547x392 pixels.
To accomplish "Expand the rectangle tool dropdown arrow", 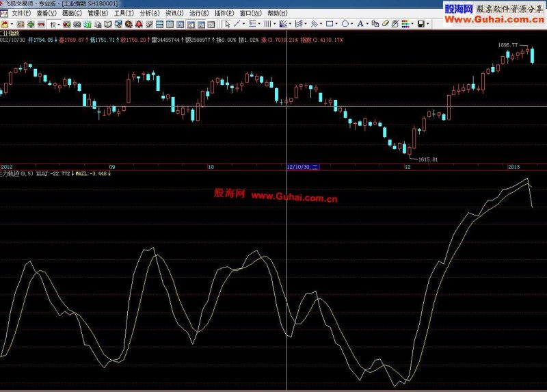I will point(336,24).
